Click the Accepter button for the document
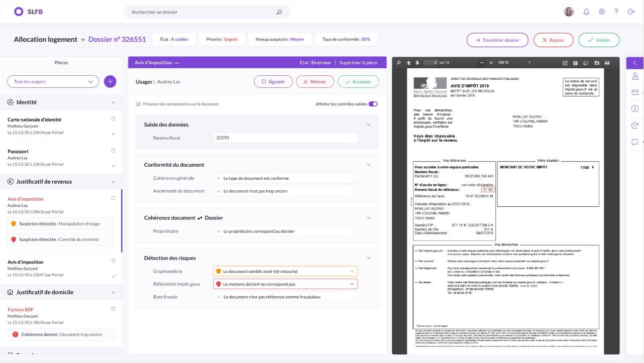This screenshot has height=363, width=644. pos(358,81)
